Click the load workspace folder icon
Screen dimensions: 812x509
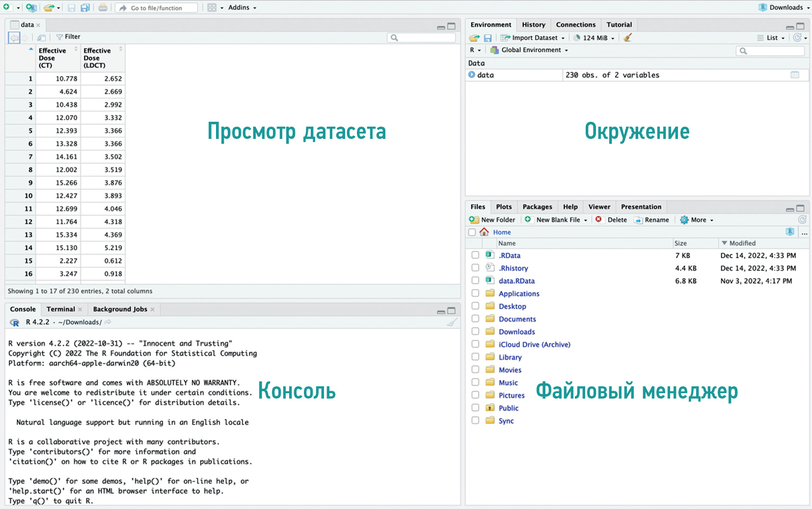tap(474, 38)
